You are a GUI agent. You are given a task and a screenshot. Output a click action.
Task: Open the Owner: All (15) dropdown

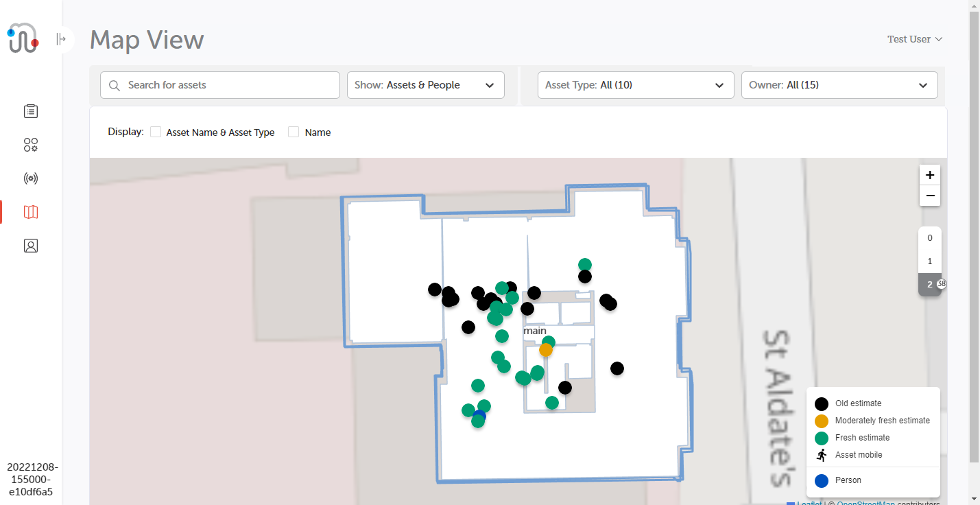coord(839,85)
